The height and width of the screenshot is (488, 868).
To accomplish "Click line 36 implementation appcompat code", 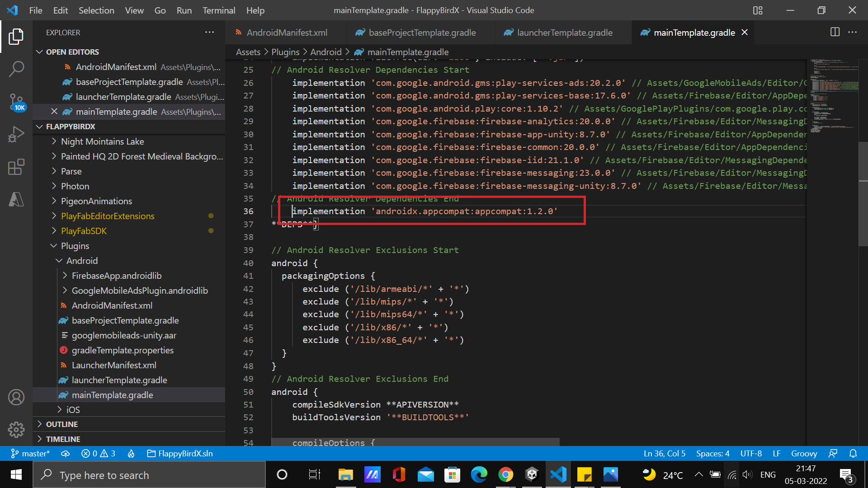I will pos(425,211).
